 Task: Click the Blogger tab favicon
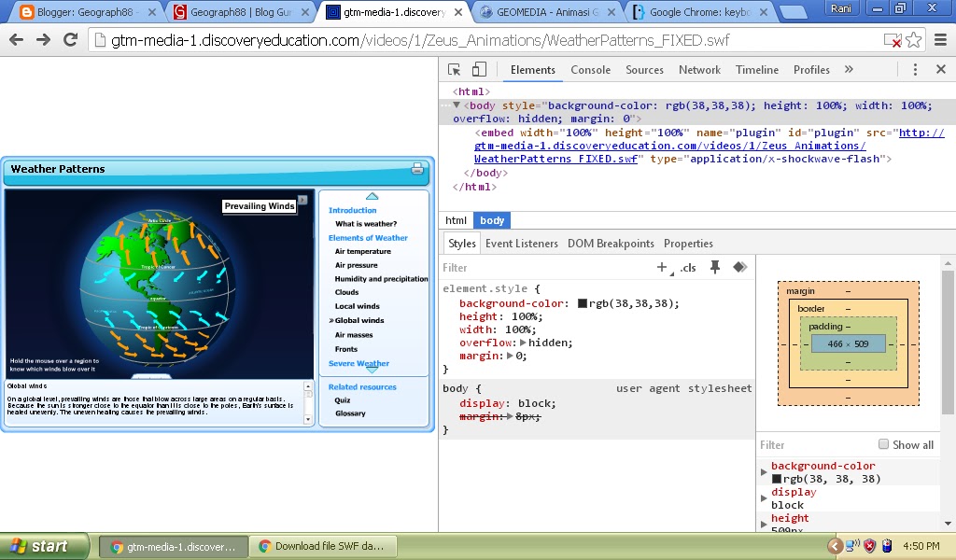pos(26,11)
